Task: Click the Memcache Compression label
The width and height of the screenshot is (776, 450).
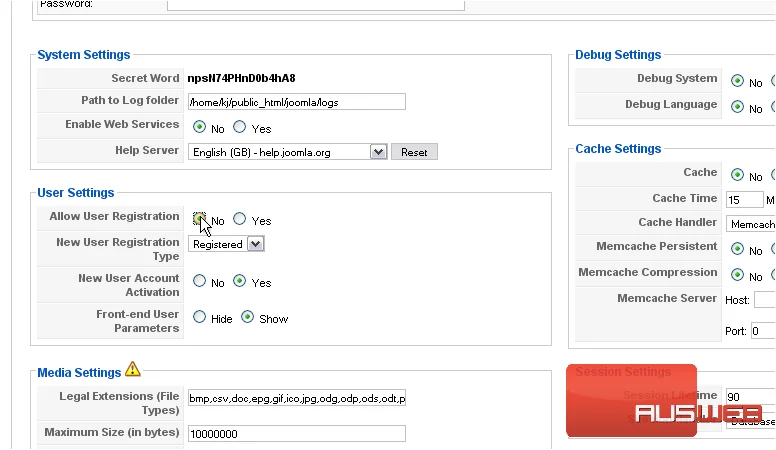Action: [x=647, y=272]
